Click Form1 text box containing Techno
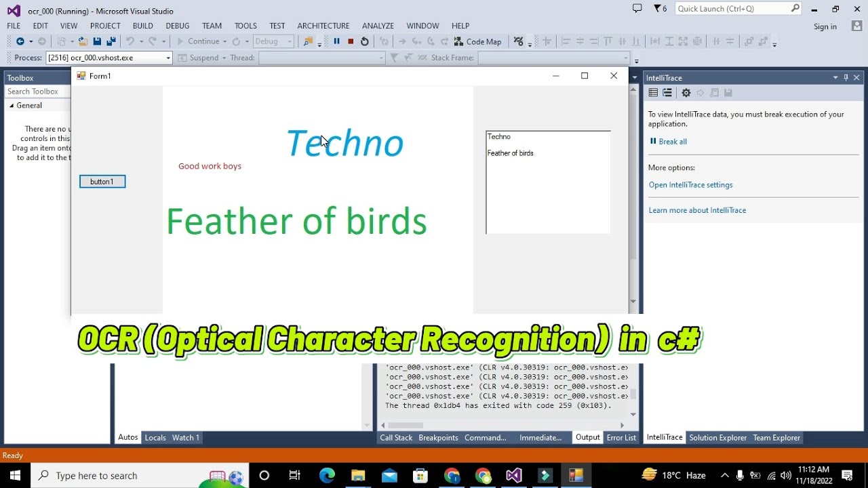Screen dimensions: 868x488 click(x=548, y=182)
